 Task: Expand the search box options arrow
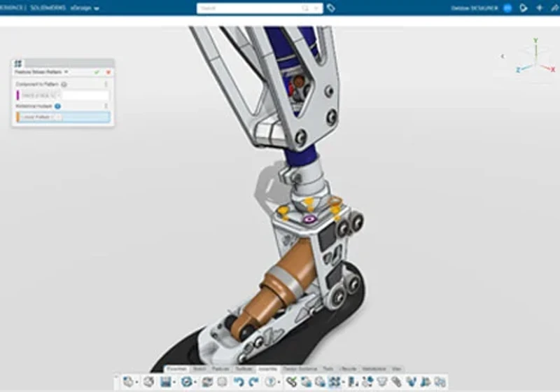(x=316, y=8)
